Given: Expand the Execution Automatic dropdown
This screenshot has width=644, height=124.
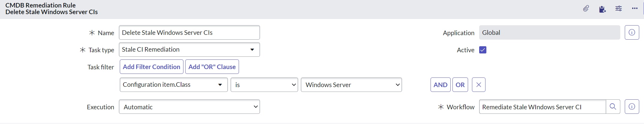Looking at the screenshot, I should coord(189,107).
